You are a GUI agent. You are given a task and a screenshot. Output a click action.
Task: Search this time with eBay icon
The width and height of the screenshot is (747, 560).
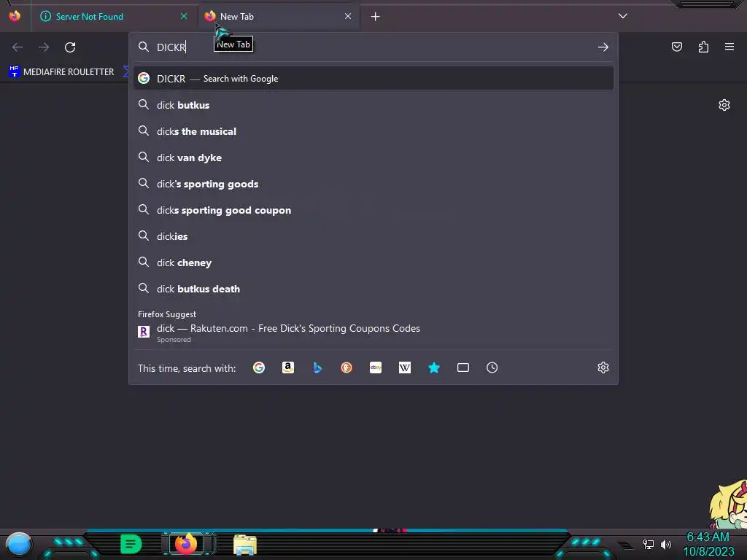(376, 367)
